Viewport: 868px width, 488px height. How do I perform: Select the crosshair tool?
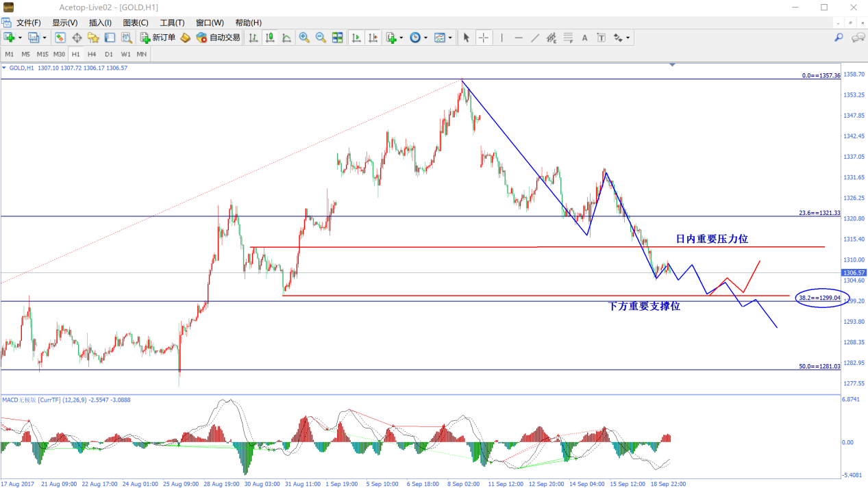pyautogui.click(x=483, y=38)
